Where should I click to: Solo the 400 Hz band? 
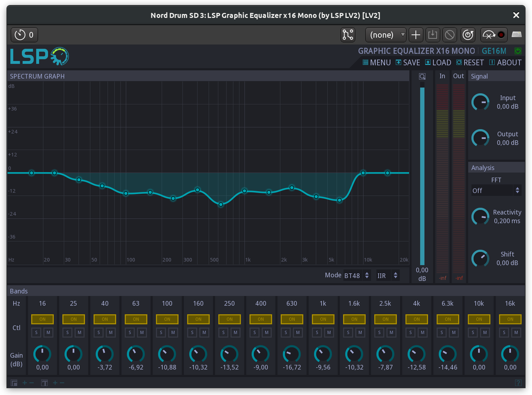pos(255,333)
